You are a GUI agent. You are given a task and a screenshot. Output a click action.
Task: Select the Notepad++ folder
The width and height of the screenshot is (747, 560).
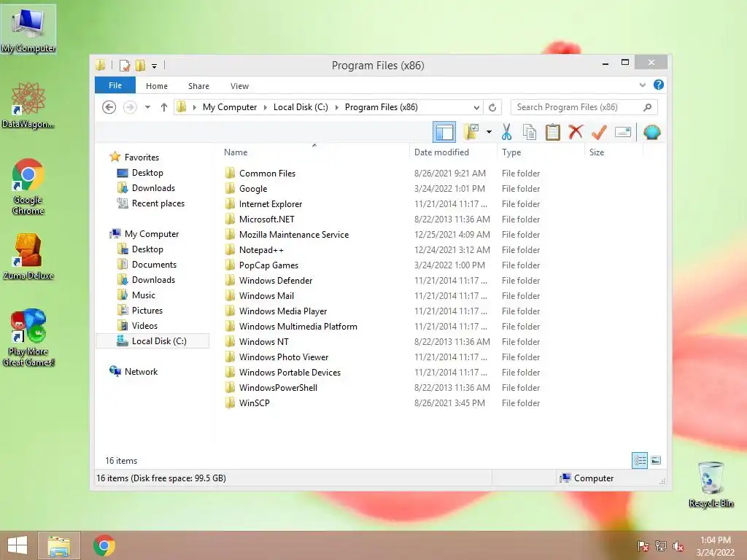tap(261, 250)
